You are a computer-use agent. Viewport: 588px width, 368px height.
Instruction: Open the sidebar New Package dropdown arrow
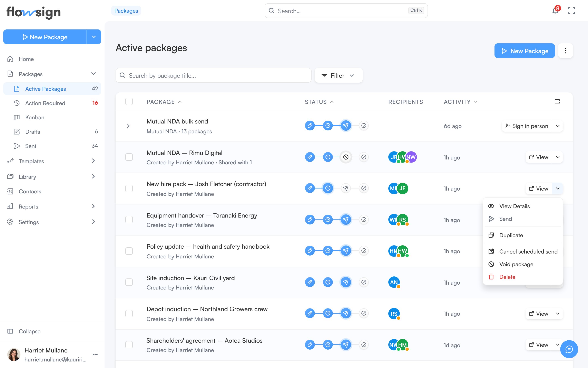(x=94, y=37)
